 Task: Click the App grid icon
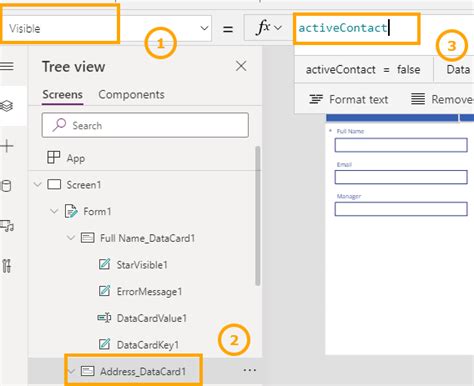[53, 157]
